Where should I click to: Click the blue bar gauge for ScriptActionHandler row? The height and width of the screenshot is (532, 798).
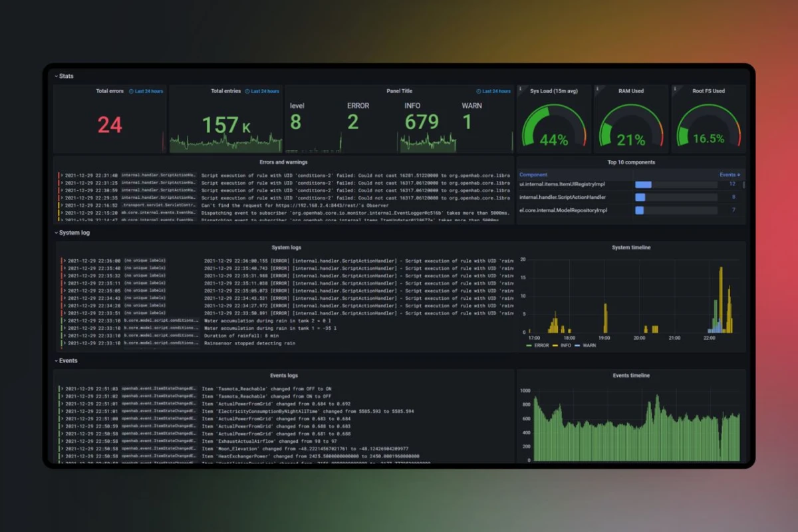tap(640, 198)
